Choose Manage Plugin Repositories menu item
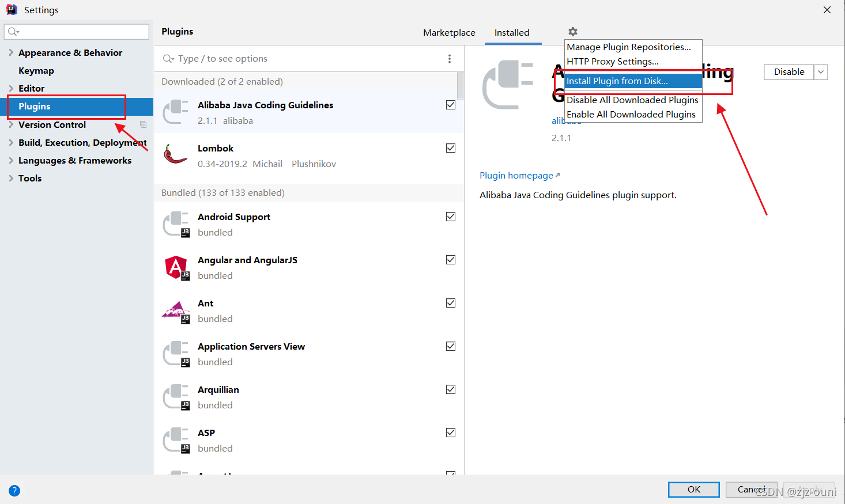This screenshot has height=504, width=845. click(x=633, y=47)
